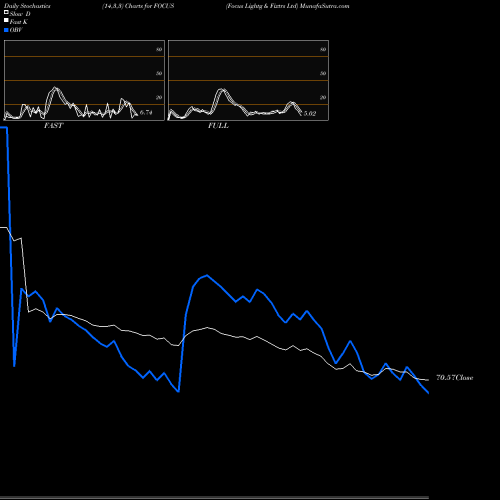
Task: Click the FAST chart label
Action: click(x=53, y=126)
